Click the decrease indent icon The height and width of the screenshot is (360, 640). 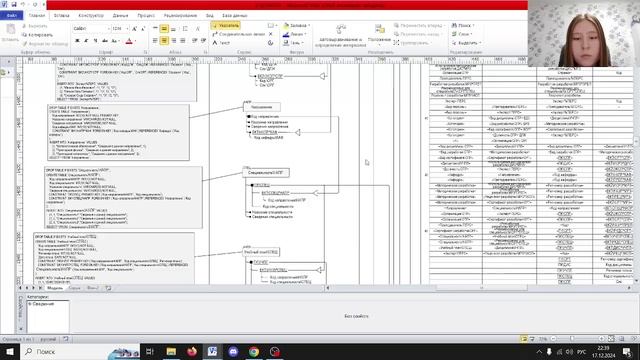pos(194,40)
